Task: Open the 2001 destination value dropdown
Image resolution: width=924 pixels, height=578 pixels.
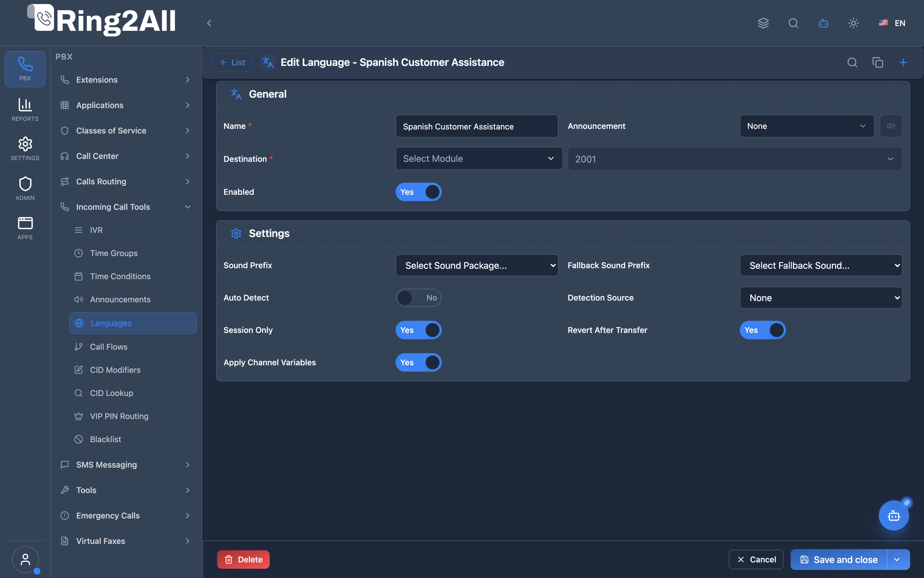Action: pos(735,159)
